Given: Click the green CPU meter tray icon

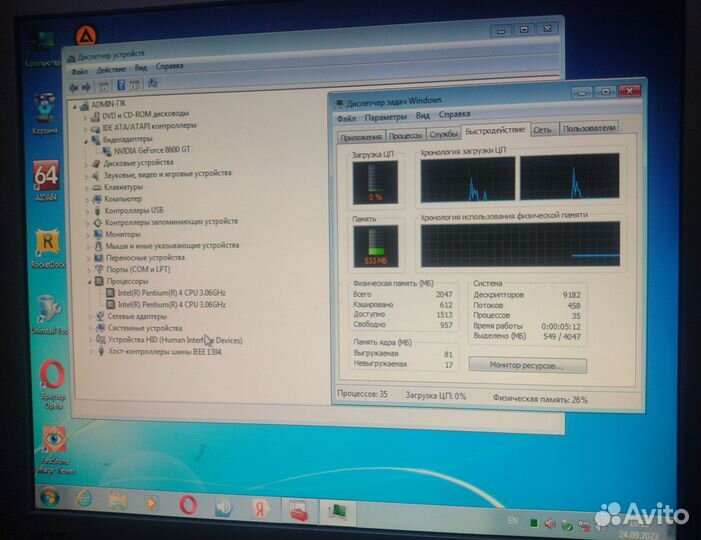Looking at the screenshot, I should pos(533,523).
